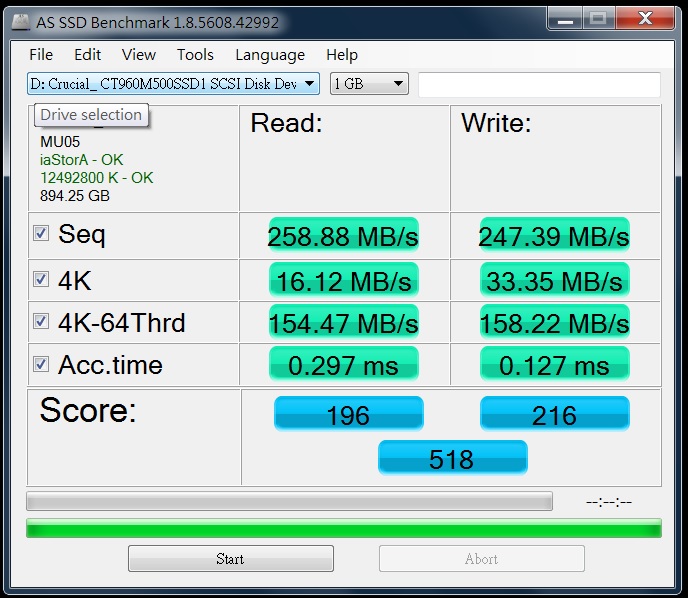The image size is (688, 598).
Task: Click the 894.25 GB capacity text
Action: (75, 196)
